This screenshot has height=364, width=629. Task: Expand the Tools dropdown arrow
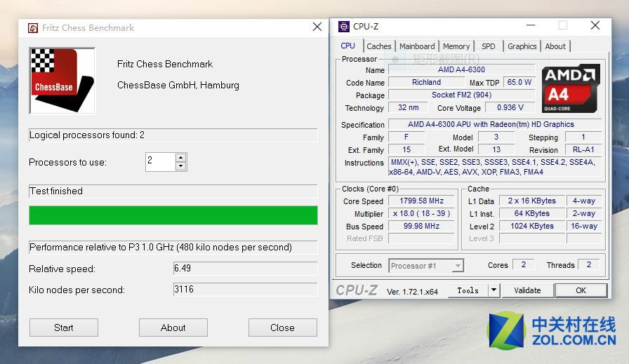(494, 290)
